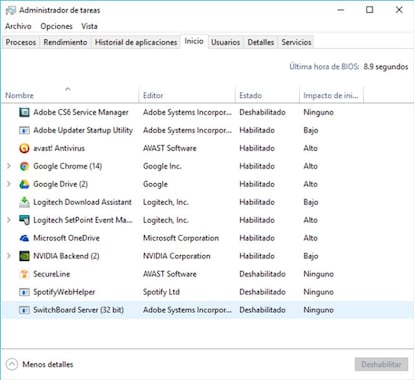Click the SecureLine icon
Screen dimensions: 414x380
click(x=24, y=274)
